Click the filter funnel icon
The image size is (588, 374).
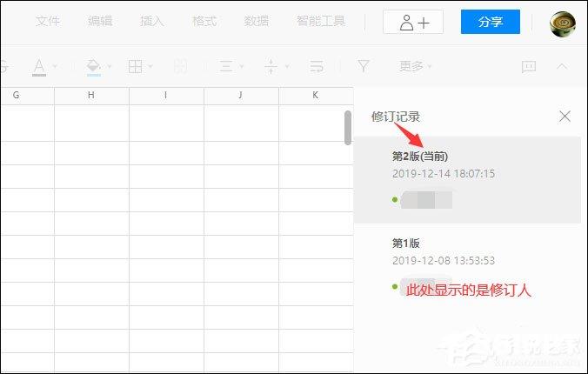pyautogui.click(x=364, y=66)
